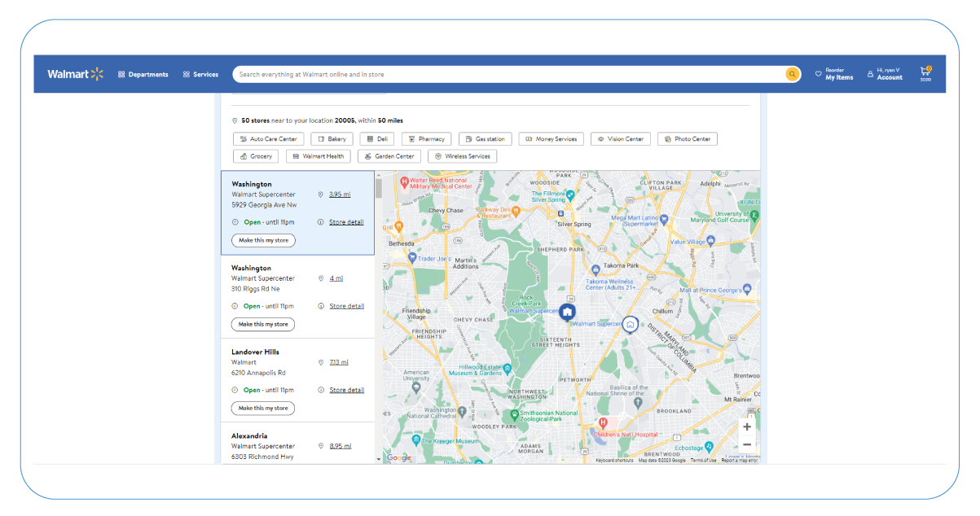Click the Echostage map marker

710,447
